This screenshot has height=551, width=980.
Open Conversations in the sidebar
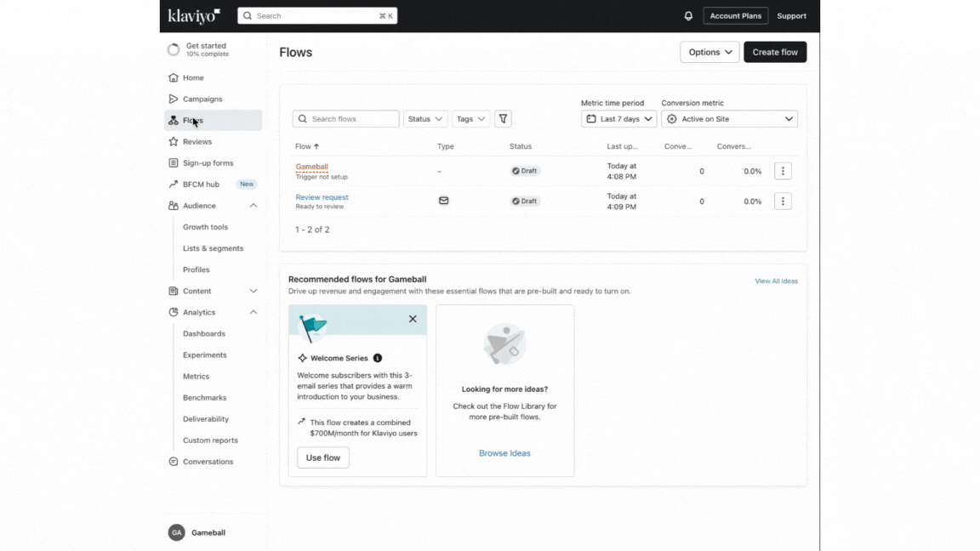coord(213,462)
